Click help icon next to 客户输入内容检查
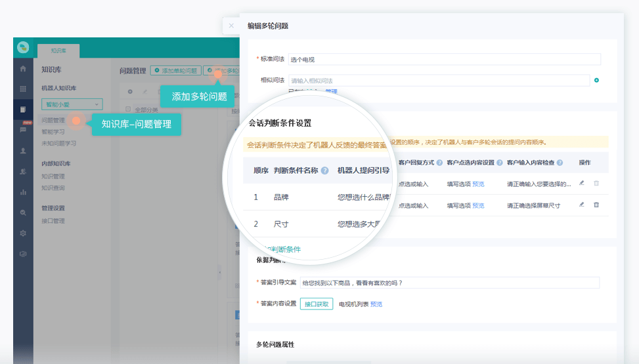The width and height of the screenshot is (639, 364). (560, 163)
